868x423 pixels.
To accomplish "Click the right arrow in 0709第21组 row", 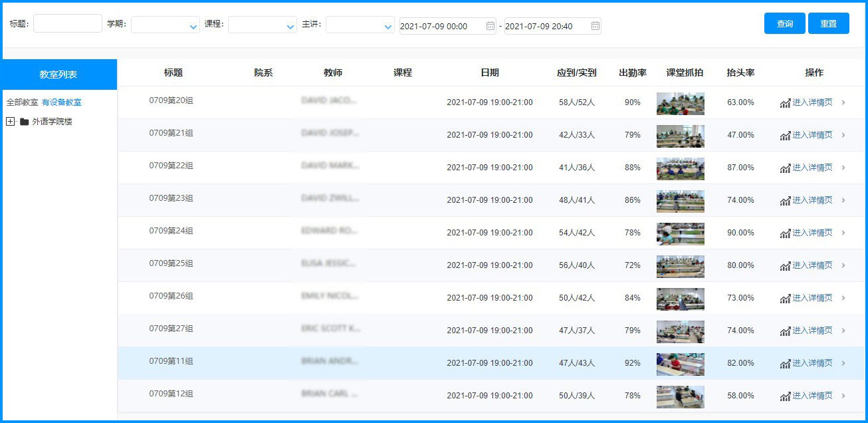I will coord(843,135).
